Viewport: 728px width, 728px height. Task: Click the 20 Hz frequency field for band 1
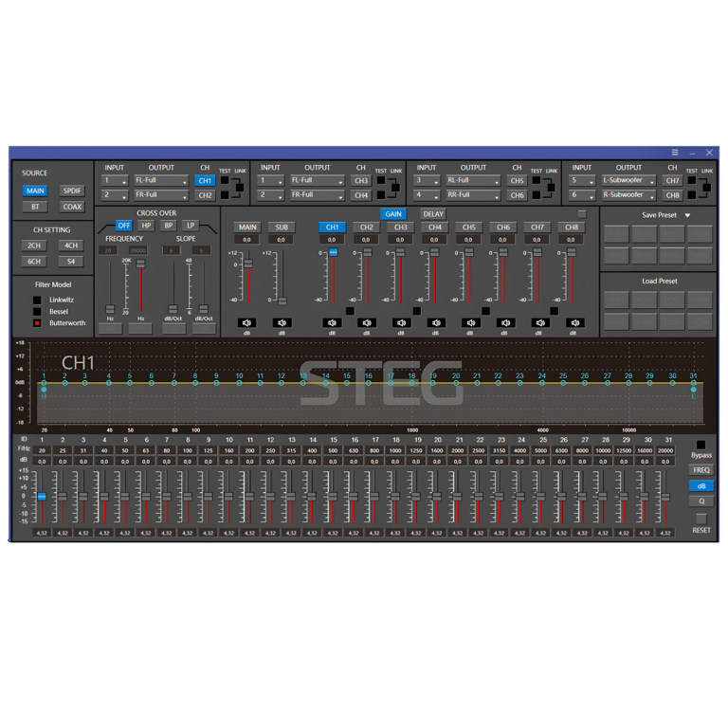coord(42,451)
